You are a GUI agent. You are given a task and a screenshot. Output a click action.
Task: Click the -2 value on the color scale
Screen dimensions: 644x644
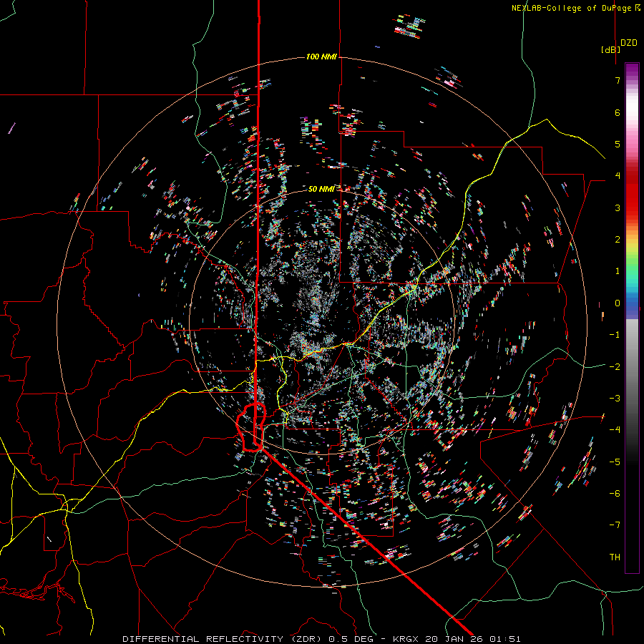tap(615, 367)
